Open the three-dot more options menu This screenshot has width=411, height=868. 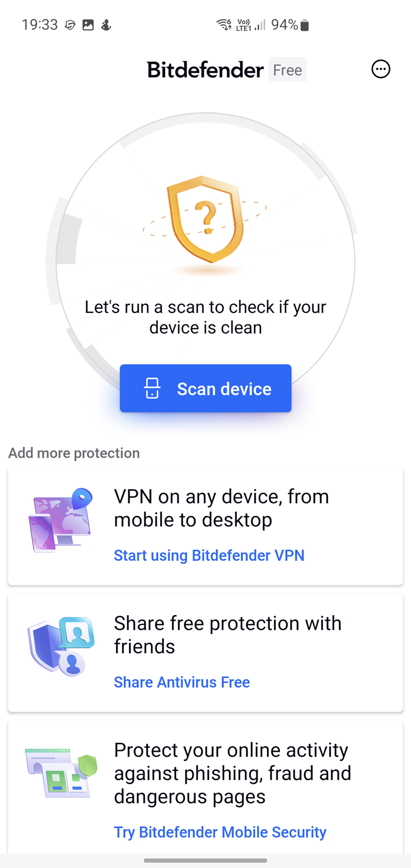pos(381,69)
